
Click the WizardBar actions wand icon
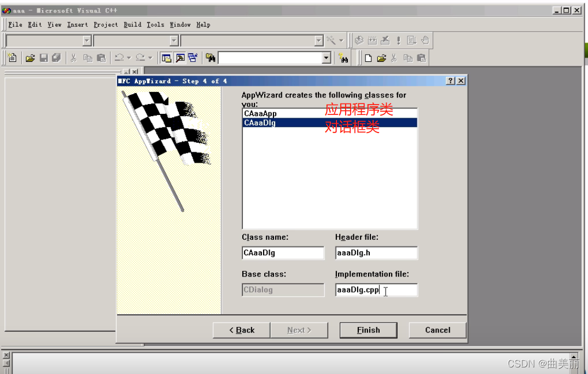tap(331, 40)
